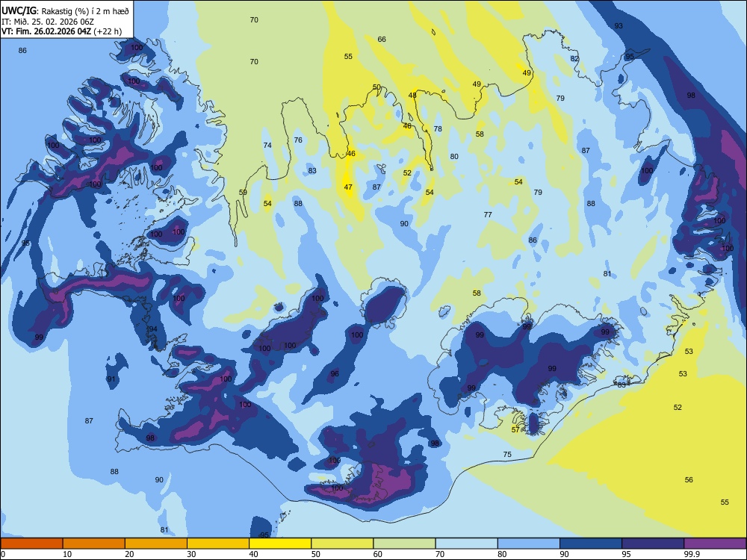The image size is (747, 560).
Task: Pick the amber 20–30 legend swatch
Action: click(156, 544)
